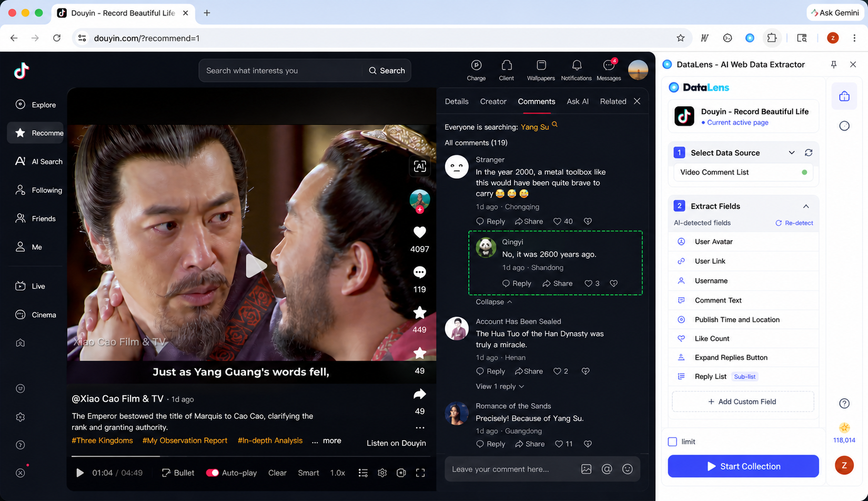Follow the creator via the avatar plus badge
The width and height of the screenshot is (868, 501).
coord(420,210)
